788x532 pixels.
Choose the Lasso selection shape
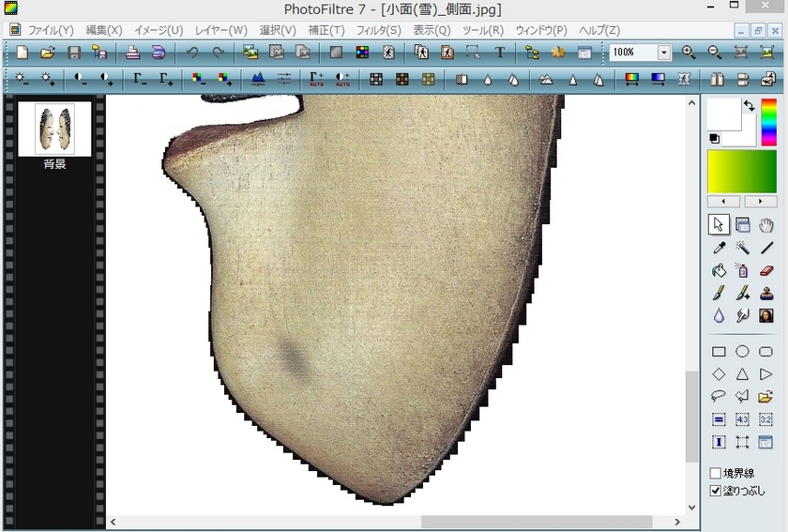(x=719, y=397)
